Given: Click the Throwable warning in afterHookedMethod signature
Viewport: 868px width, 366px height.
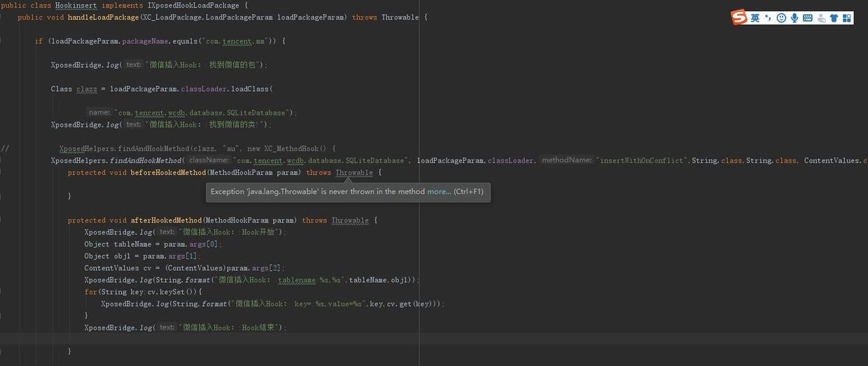Looking at the screenshot, I should point(349,220).
